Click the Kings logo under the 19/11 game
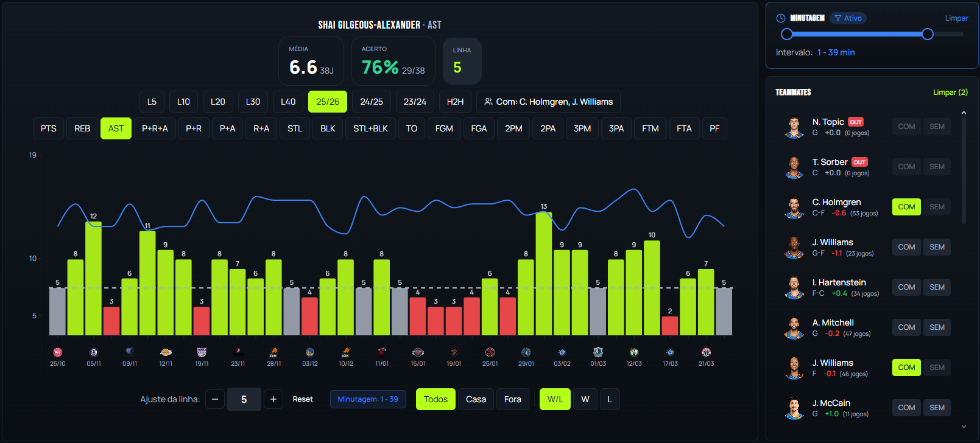 click(202, 352)
